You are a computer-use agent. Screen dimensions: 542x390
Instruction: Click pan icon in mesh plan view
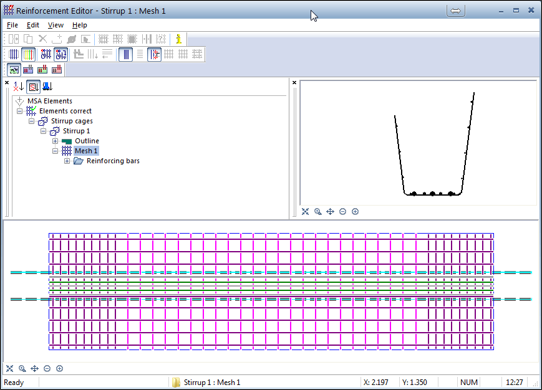[x=35, y=369]
